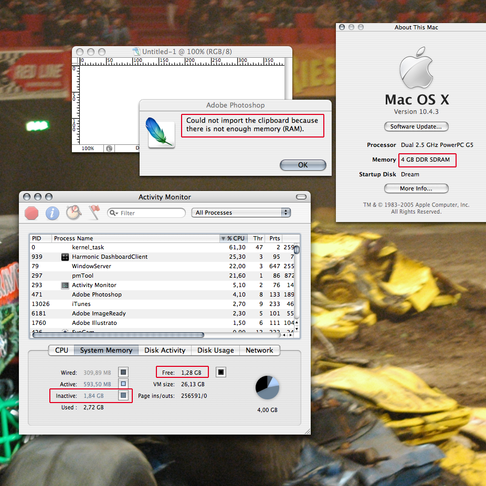This screenshot has height=486, width=486.
Task: Click the PID column header
Action: click(40, 238)
